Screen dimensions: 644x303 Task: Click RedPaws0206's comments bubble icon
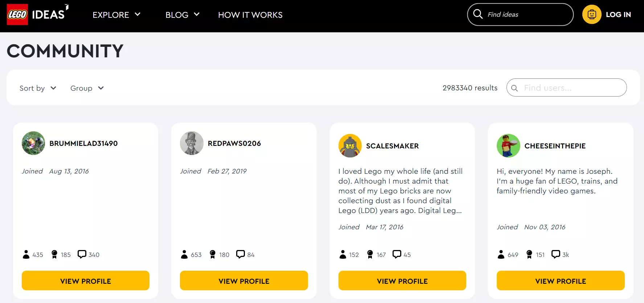[240, 254]
